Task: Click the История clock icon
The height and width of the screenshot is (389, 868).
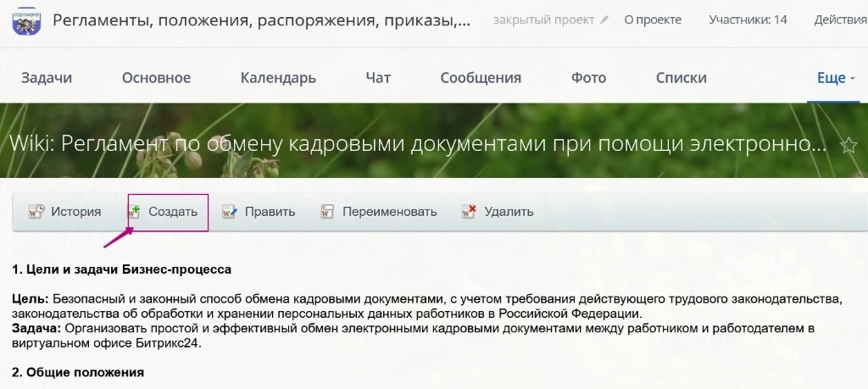Action: (x=36, y=211)
